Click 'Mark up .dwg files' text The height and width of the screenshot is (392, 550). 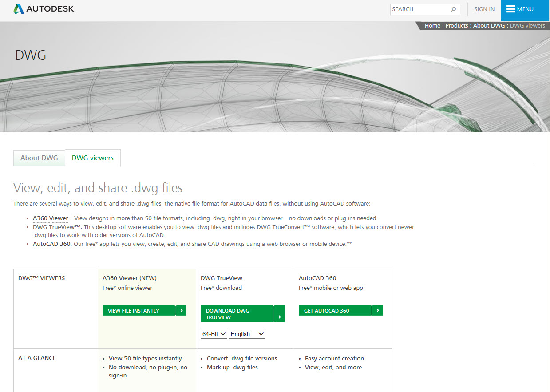[x=232, y=367]
